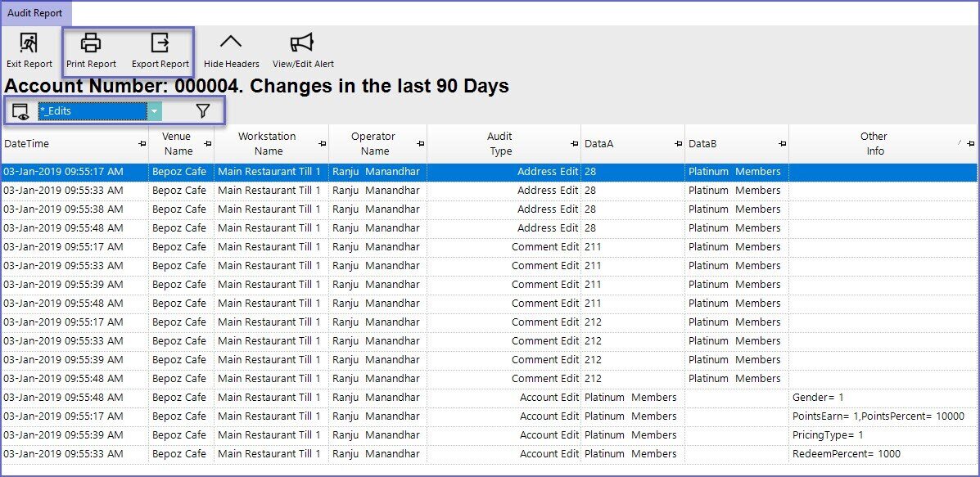Toggle pin on DataA column

coord(678,144)
